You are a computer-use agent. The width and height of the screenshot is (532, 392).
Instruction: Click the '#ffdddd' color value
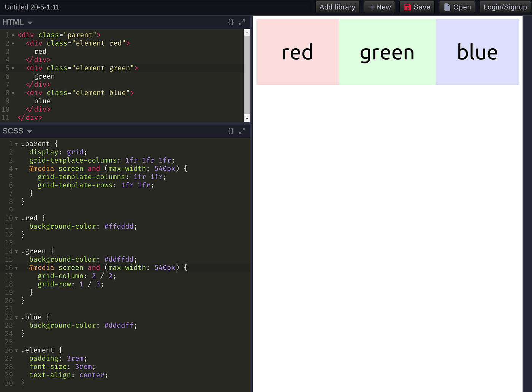pyautogui.click(x=119, y=226)
